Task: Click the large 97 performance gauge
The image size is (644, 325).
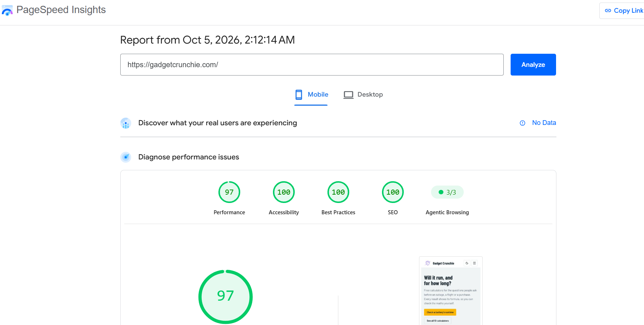Action: 226,297
